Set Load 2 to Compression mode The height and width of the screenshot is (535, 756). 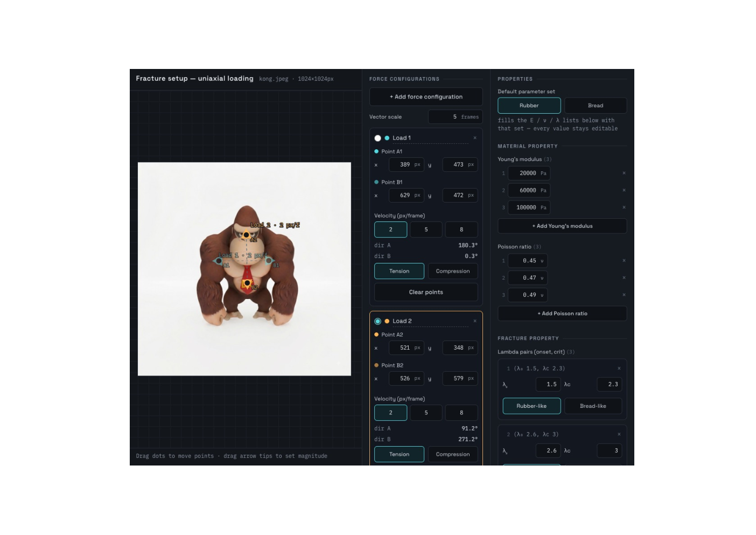(x=453, y=454)
